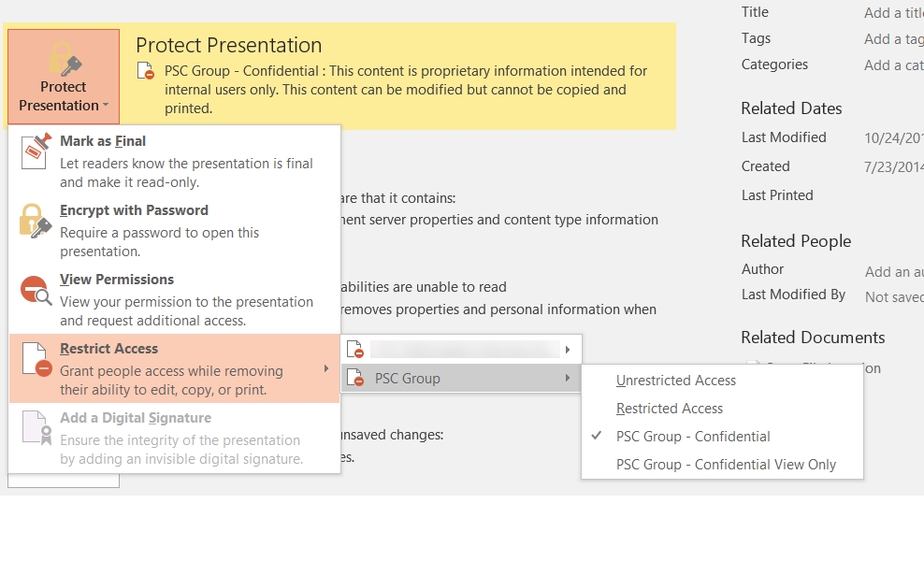Click the Add a category field
The image size is (924, 561).
893,65
